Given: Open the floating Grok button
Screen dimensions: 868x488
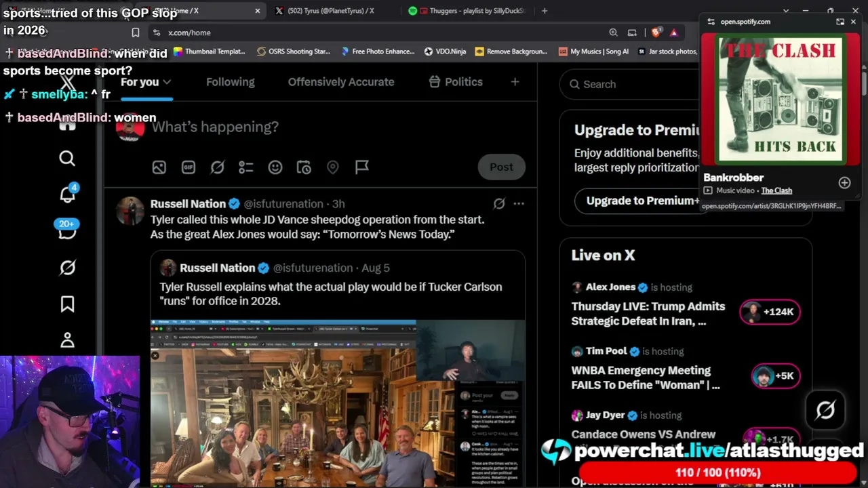Looking at the screenshot, I should pyautogui.click(x=825, y=410).
